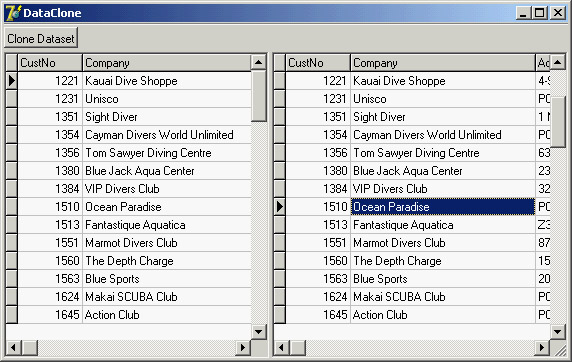
Task: Select the Company column header in left grid
Action: point(167,63)
